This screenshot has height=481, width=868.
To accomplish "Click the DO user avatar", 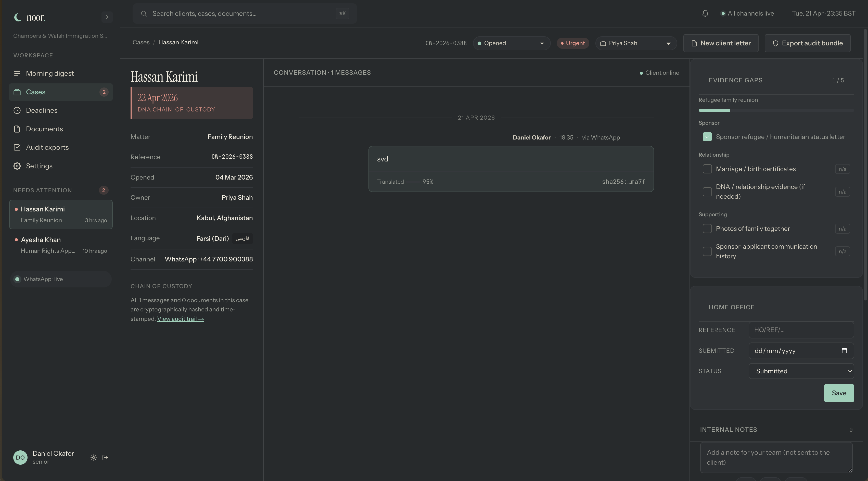I will pyautogui.click(x=20, y=457).
